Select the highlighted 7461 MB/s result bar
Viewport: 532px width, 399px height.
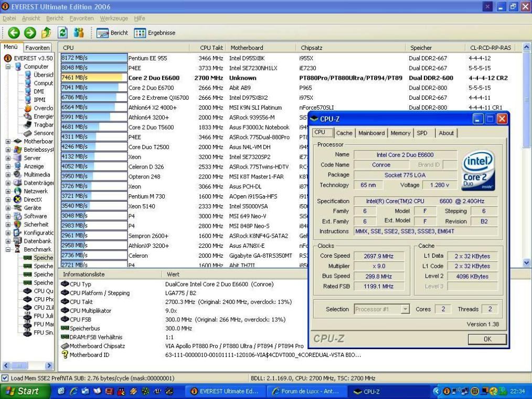[x=94, y=78]
